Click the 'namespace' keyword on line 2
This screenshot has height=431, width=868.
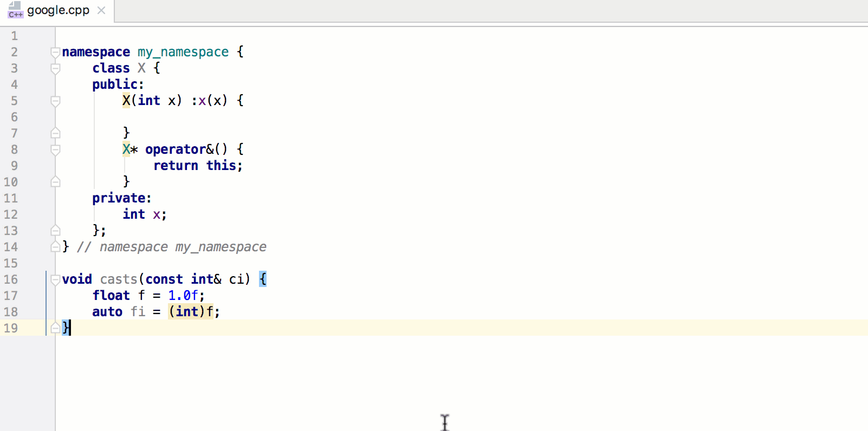tap(96, 52)
